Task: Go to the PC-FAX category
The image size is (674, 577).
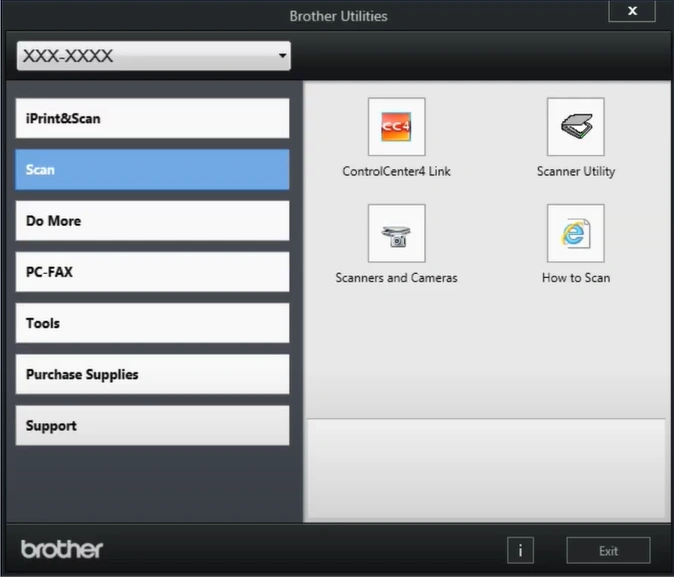Action: coord(153,272)
